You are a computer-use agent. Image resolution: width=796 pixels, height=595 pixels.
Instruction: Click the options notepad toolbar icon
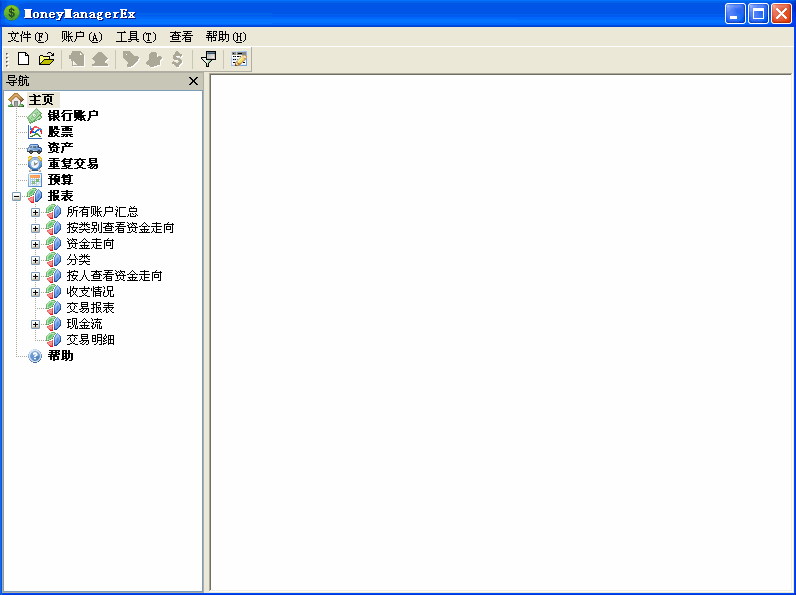[x=239, y=59]
